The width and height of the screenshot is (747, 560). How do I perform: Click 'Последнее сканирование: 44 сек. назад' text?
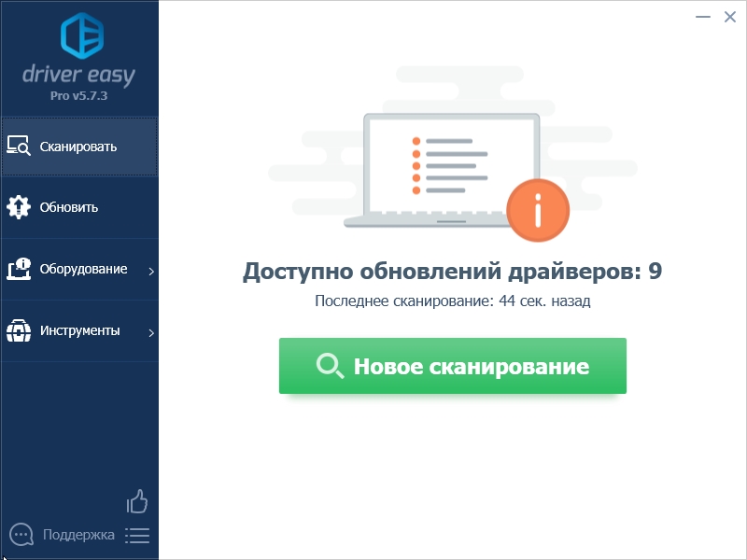pyautogui.click(x=453, y=301)
